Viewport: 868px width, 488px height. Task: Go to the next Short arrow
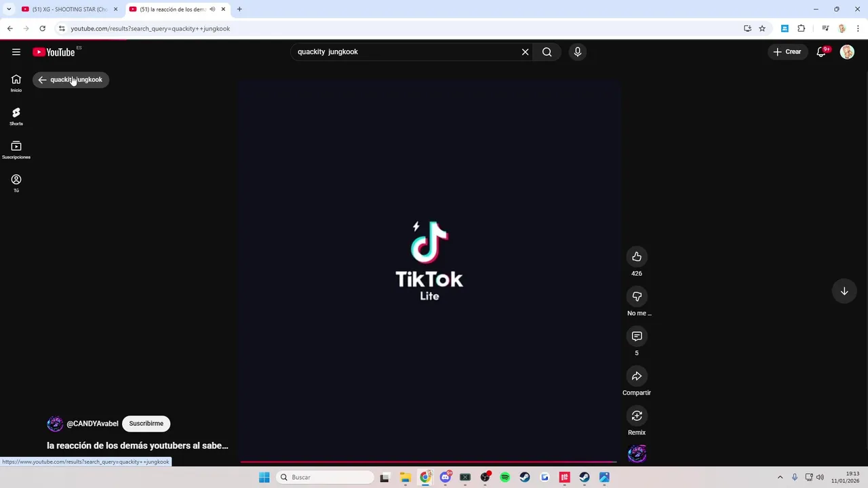pyautogui.click(x=844, y=291)
